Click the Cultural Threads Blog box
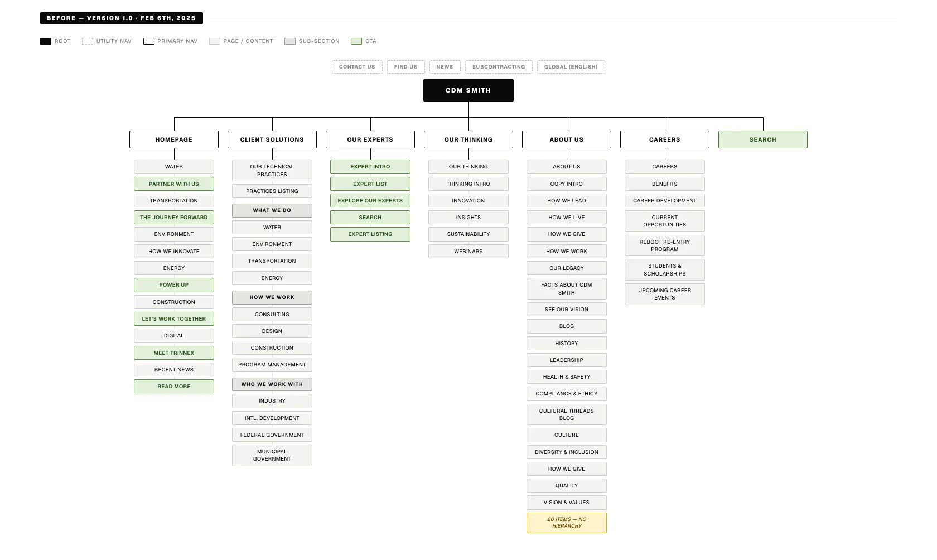This screenshot has width=937, height=560. pos(567,414)
